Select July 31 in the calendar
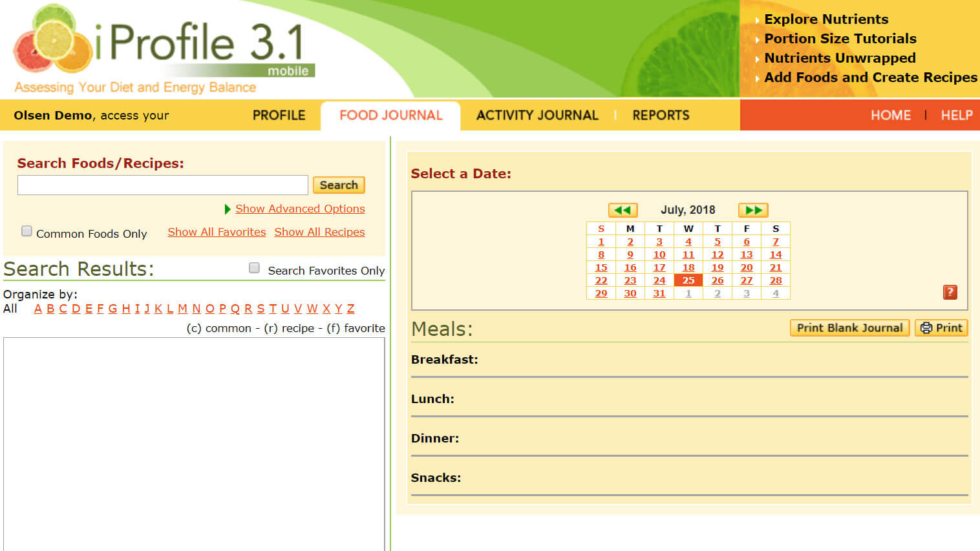The height and width of the screenshot is (551, 980). [659, 293]
